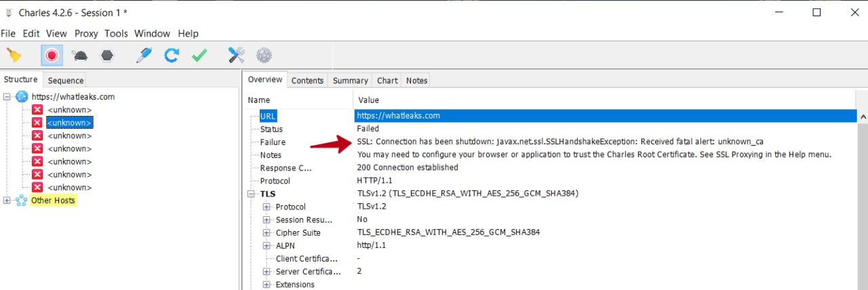
Task: Open the Help menu
Action: 188,33
